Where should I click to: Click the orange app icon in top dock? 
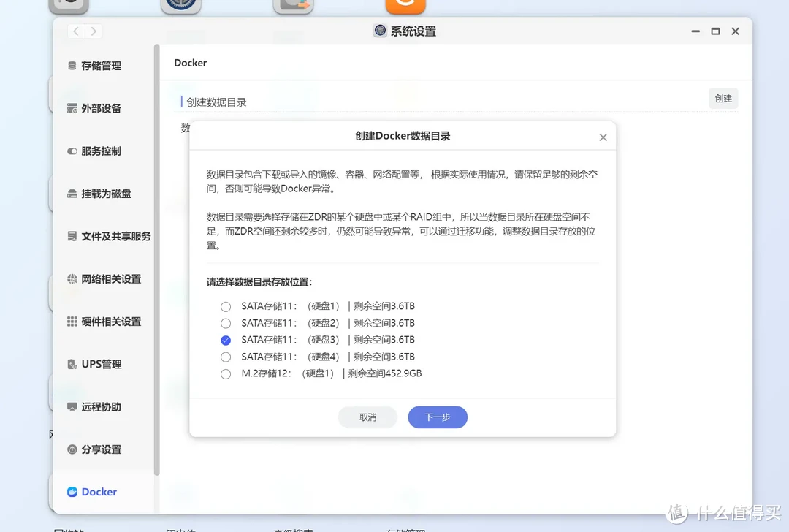coord(405,4)
